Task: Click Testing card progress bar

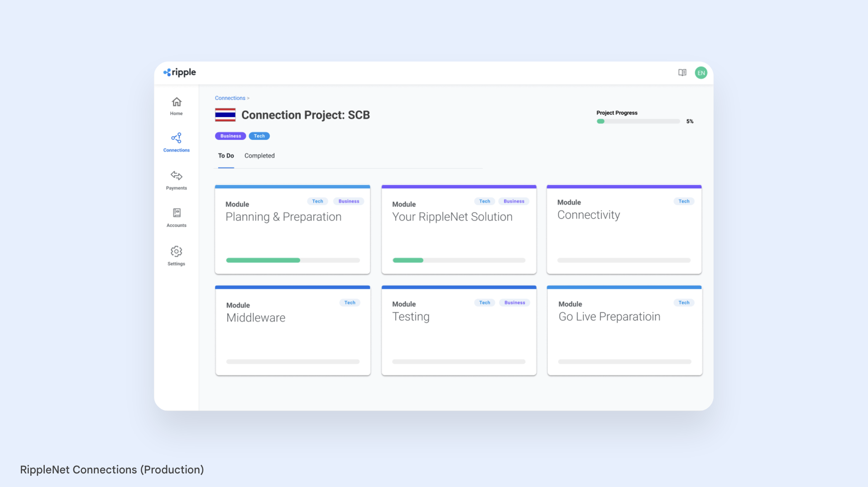Action: click(x=459, y=362)
